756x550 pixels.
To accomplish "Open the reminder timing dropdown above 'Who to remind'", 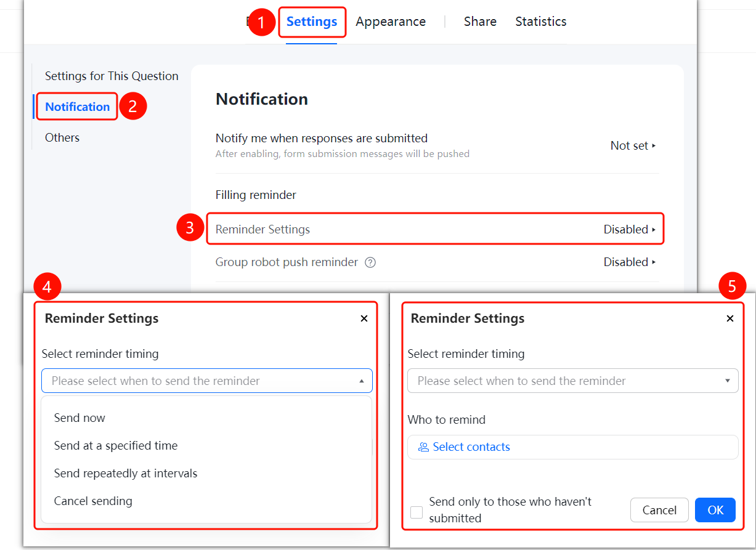I will coord(573,381).
